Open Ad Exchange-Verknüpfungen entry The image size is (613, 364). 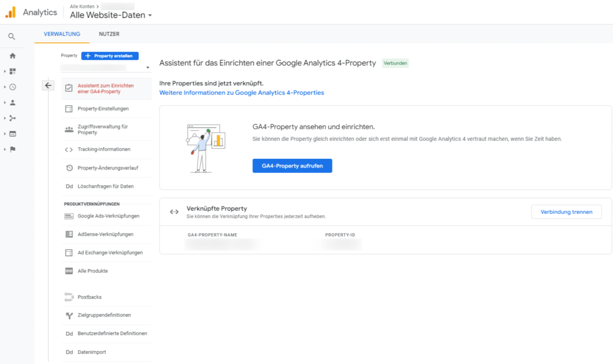click(x=106, y=253)
